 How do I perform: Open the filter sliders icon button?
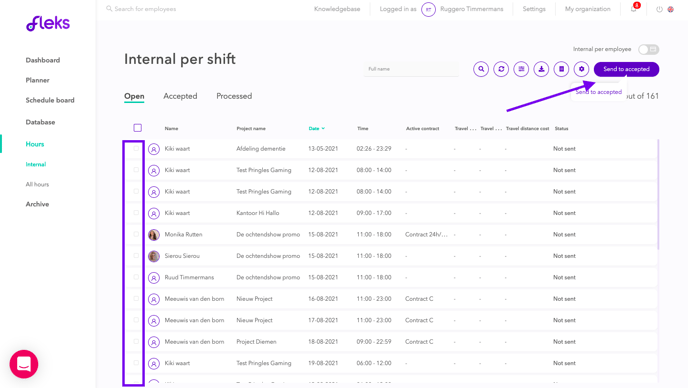tap(521, 69)
